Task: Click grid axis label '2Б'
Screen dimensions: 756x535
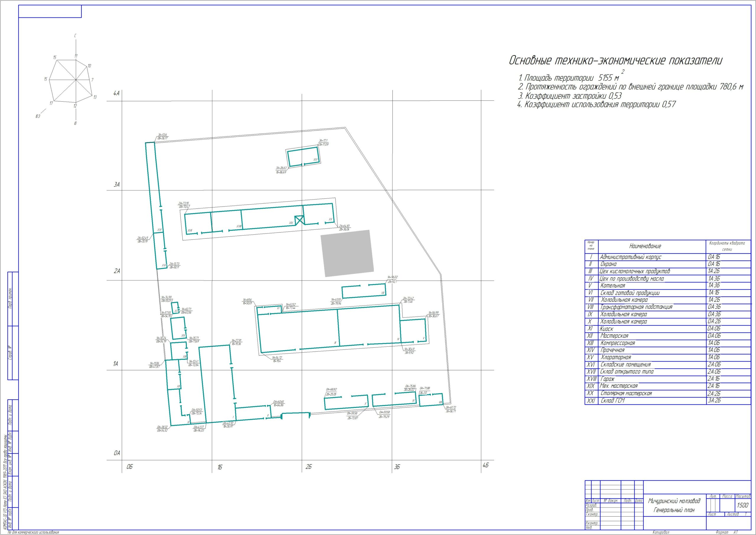Action: pyautogui.click(x=309, y=467)
